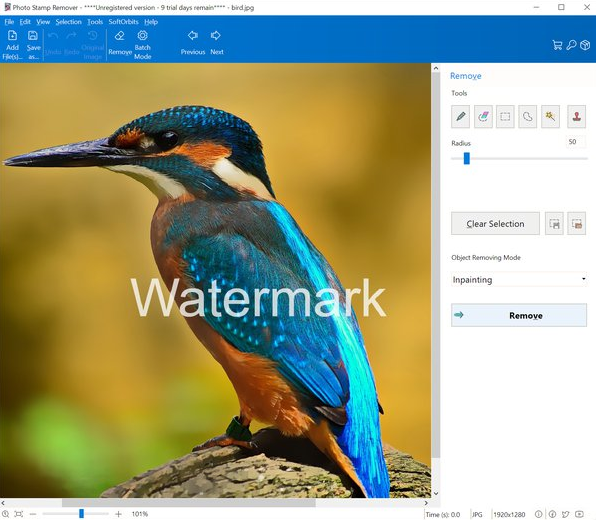596x520 pixels.
Task: Click scroll up arrow of vertical scrollbar
Action: [x=436, y=68]
